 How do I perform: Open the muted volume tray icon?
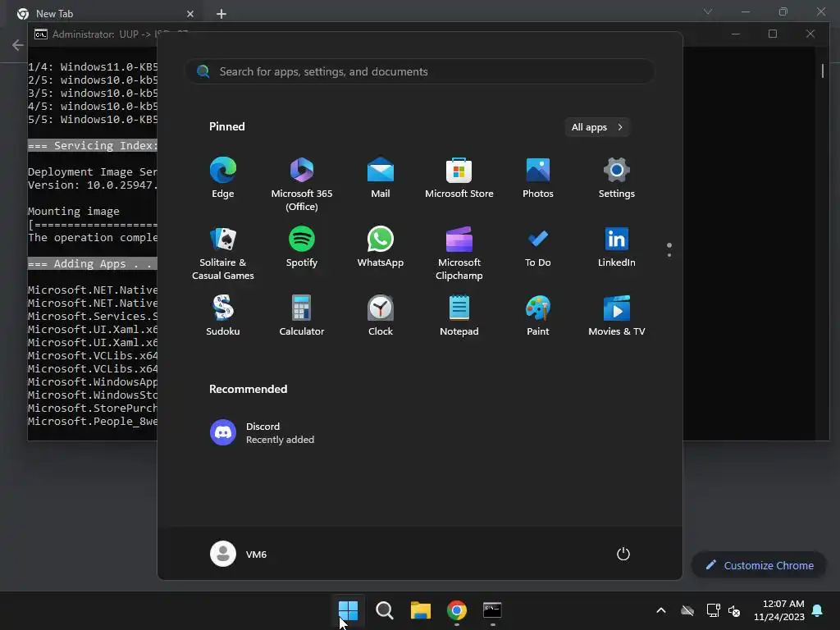(x=734, y=610)
